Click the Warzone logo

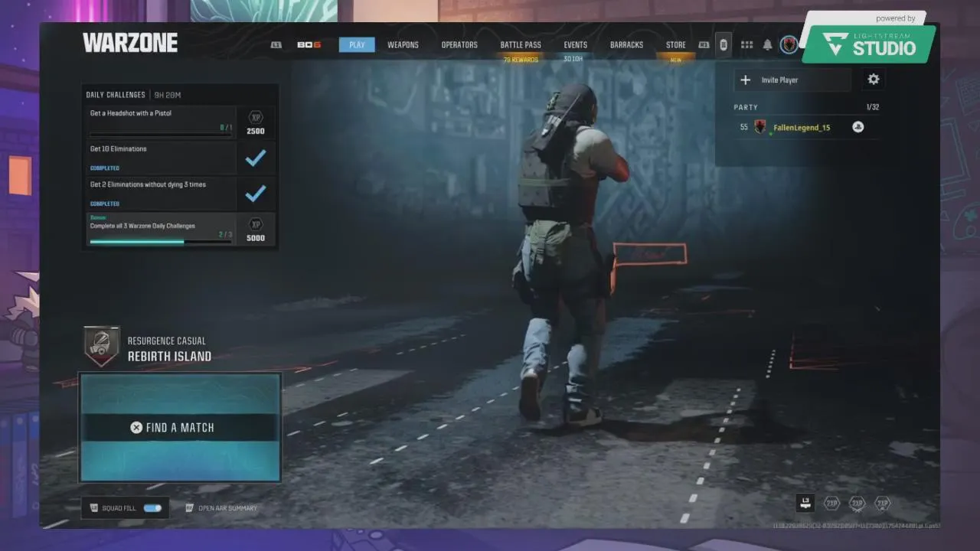point(130,43)
